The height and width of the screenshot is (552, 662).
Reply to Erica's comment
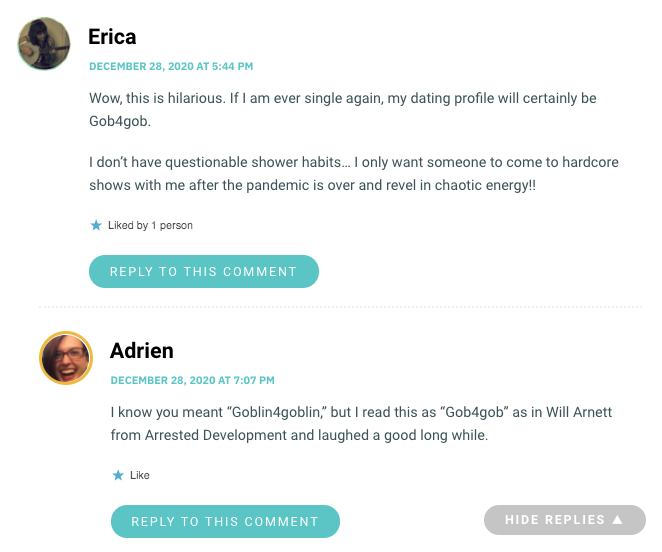coord(203,271)
